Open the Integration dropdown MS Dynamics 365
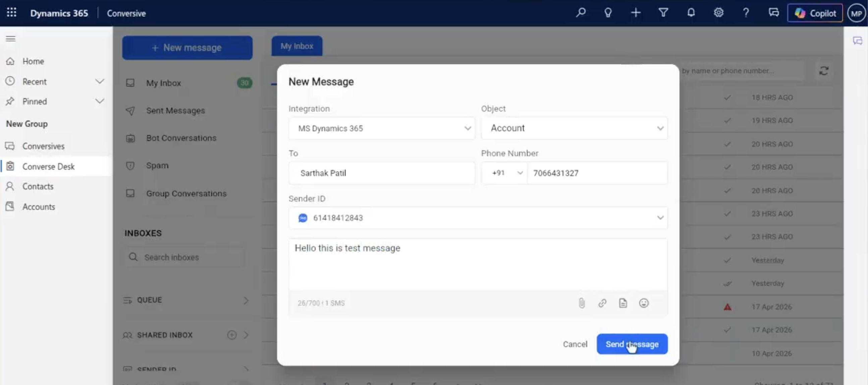Image resolution: width=868 pixels, height=385 pixels. coord(381,128)
